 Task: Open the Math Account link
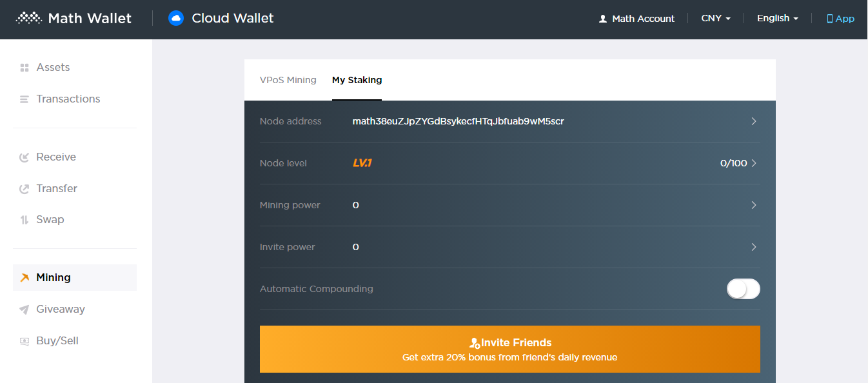pyautogui.click(x=636, y=19)
